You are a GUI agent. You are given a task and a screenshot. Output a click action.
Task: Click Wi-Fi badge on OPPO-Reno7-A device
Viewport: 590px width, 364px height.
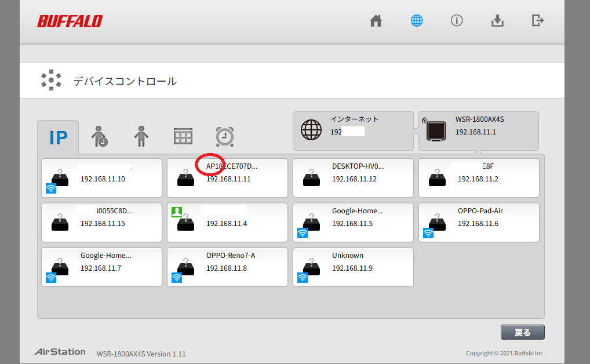(x=177, y=278)
